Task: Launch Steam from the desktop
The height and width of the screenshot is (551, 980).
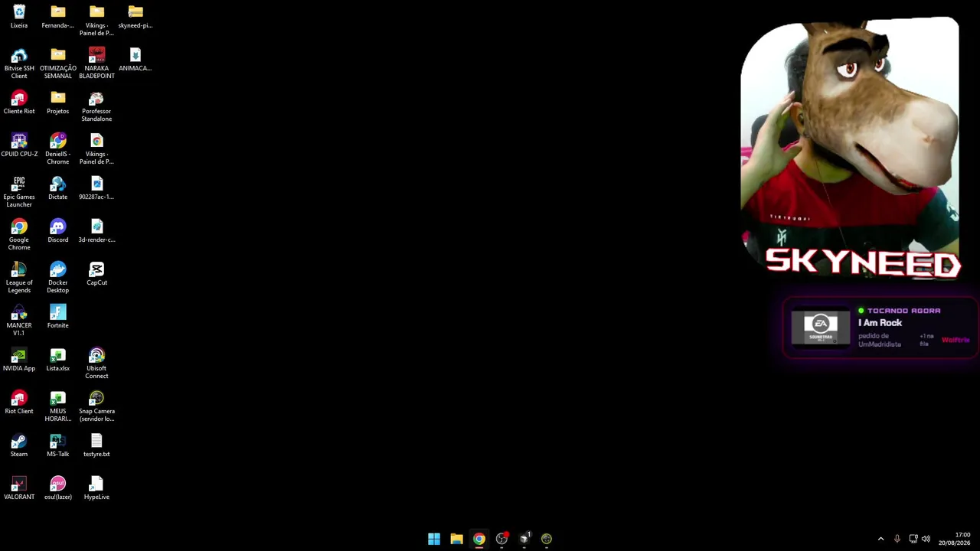Action: [19, 446]
